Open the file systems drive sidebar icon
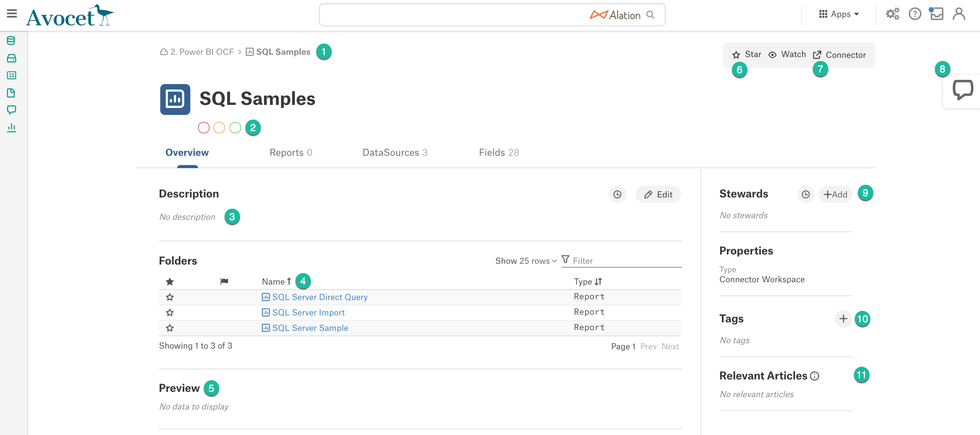Screen dimensions: 980x435 tap(11, 58)
